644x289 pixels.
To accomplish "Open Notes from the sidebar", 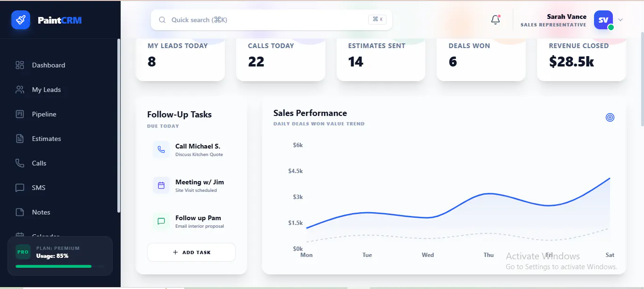I will coord(41,212).
